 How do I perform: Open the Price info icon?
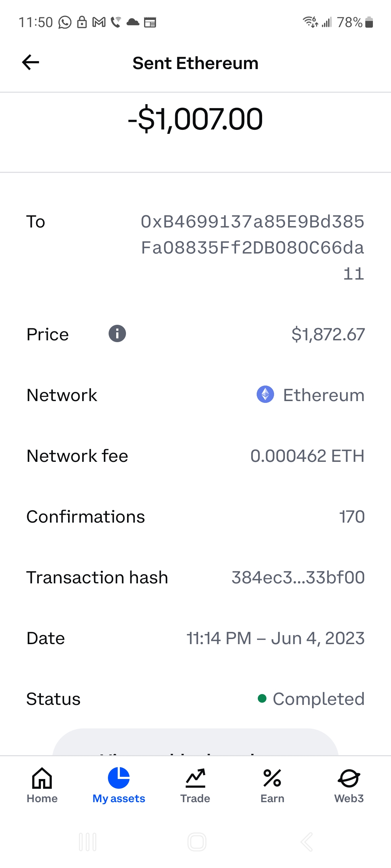[117, 333]
